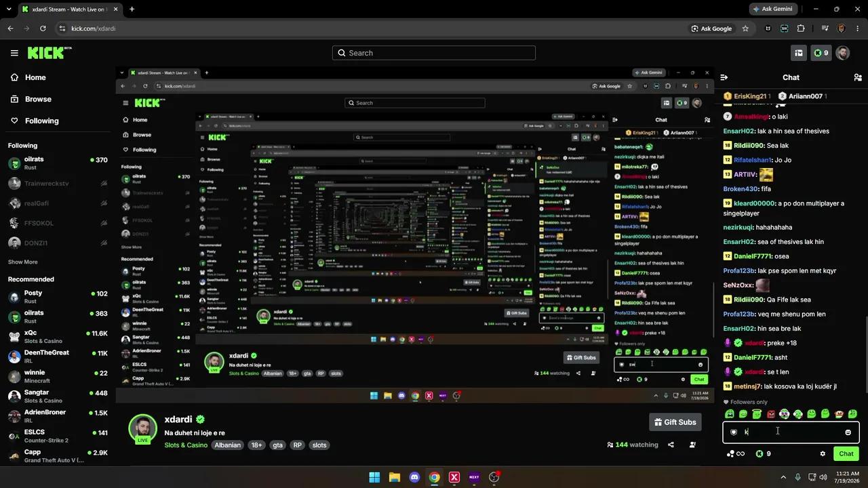Open oilrats channel with 370 viewers

tap(58, 163)
